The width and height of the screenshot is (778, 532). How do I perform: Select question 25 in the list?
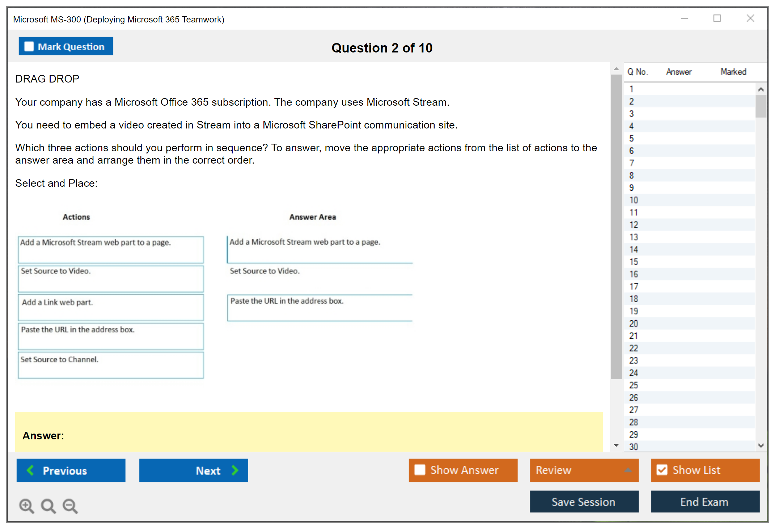pyautogui.click(x=634, y=385)
